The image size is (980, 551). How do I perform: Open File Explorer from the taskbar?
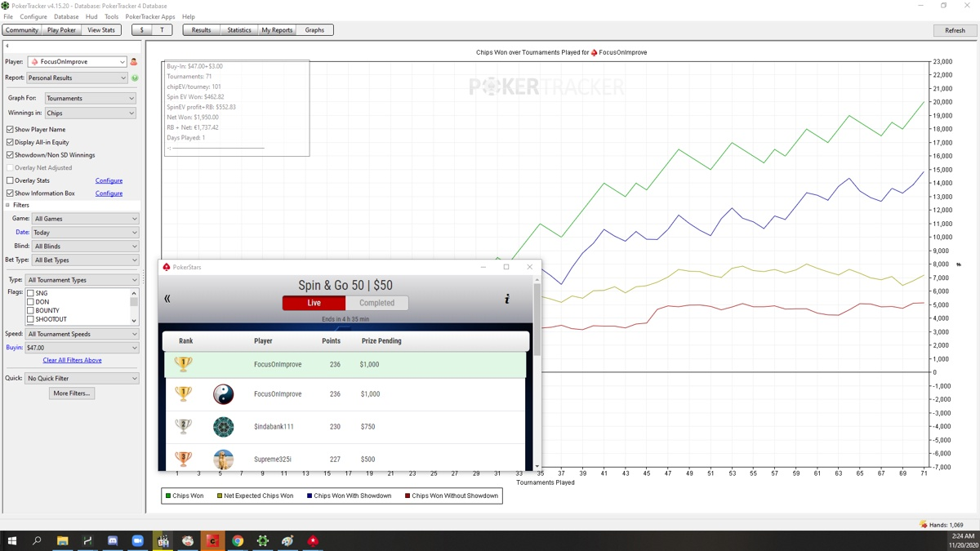click(x=62, y=540)
